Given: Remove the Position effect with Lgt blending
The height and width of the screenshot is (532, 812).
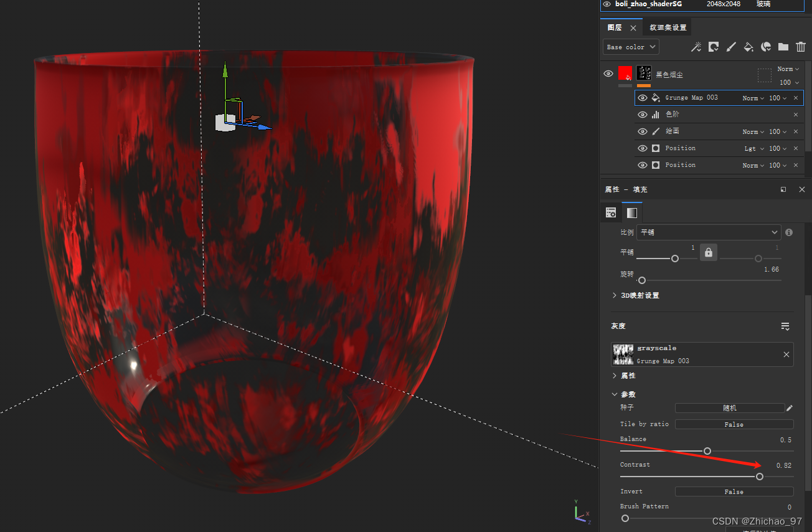Looking at the screenshot, I should (795, 148).
